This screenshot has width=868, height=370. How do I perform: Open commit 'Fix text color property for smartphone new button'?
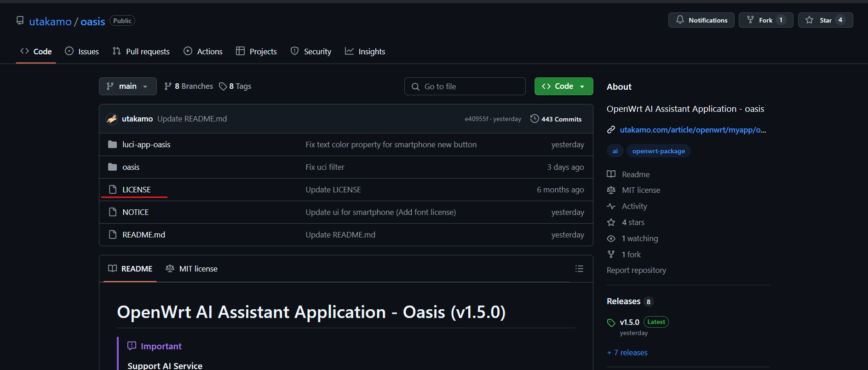coord(391,145)
